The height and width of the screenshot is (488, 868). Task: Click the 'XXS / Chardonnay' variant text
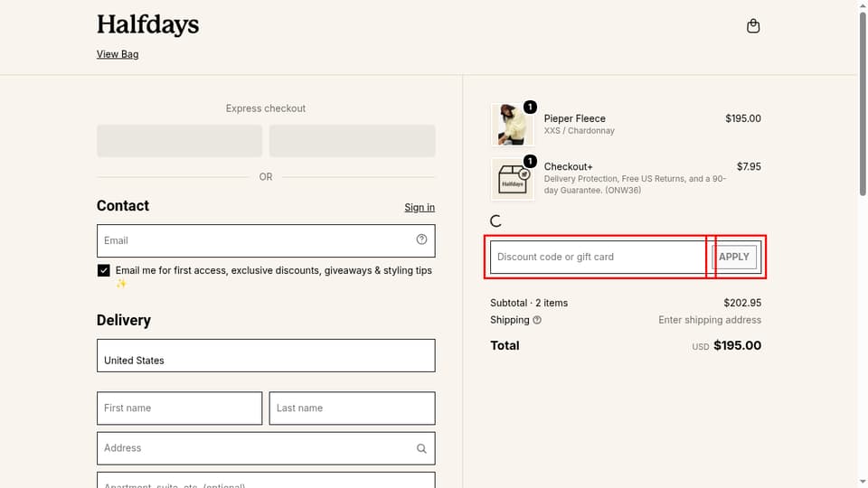pos(579,130)
